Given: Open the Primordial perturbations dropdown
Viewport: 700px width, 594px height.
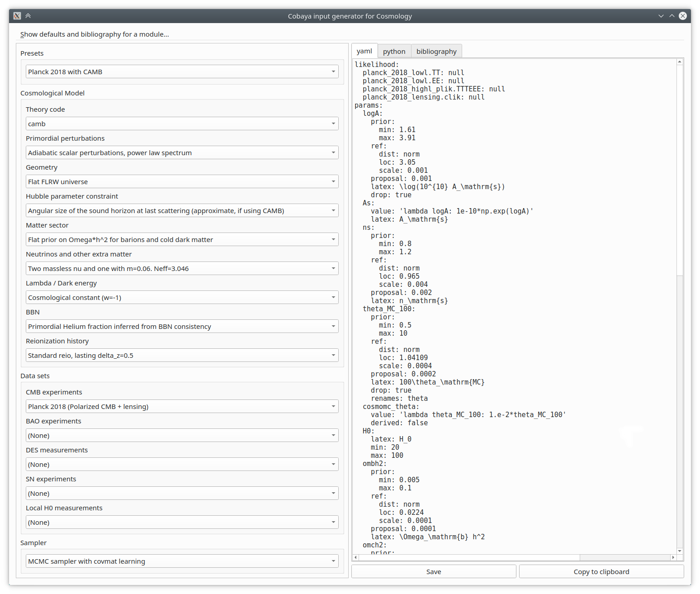Looking at the screenshot, I should pyautogui.click(x=182, y=152).
